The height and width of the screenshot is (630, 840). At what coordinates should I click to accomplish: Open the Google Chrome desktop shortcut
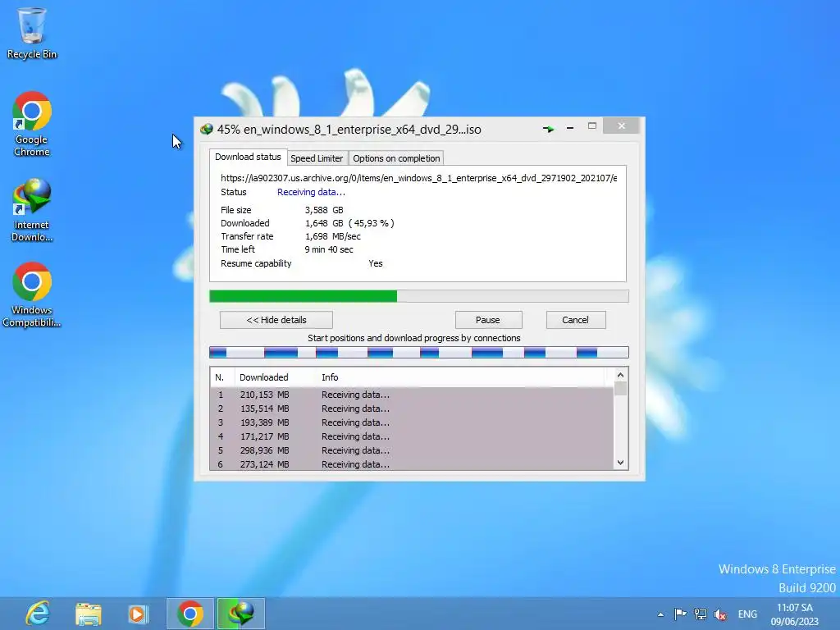tap(32, 124)
